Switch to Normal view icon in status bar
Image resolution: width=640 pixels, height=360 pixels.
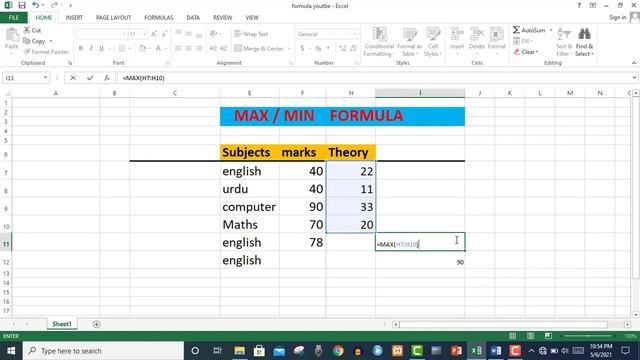pos(512,336)
